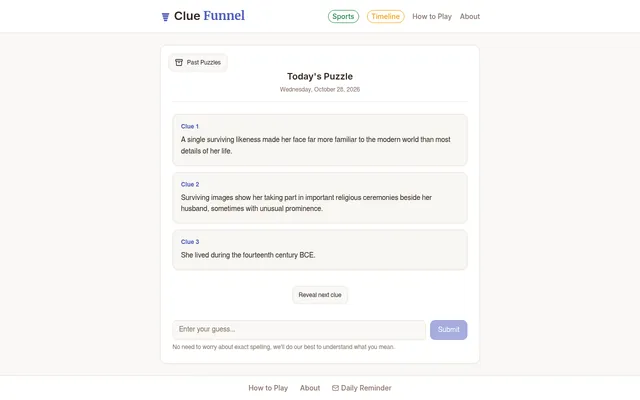Image resolution: width=640 pixels, height=400 pixels.
Task: Open the footer About link
Action: pyautogui.click(x=310, y=388)
